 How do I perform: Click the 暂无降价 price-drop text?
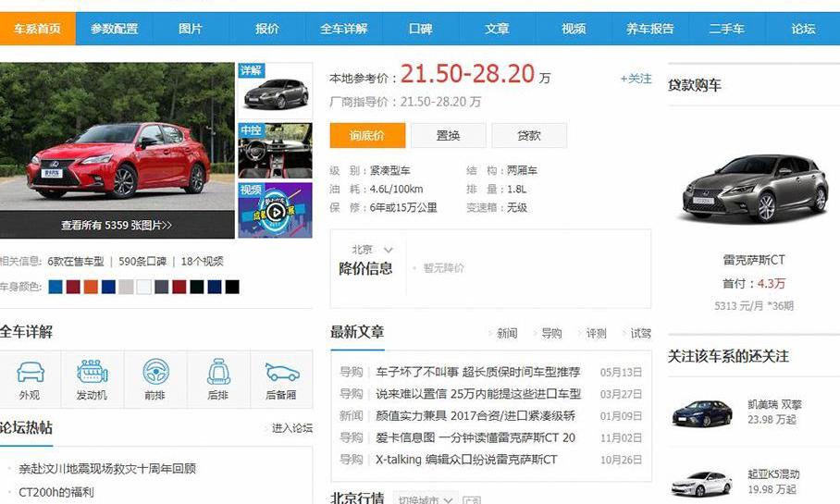tap(443, 268)
